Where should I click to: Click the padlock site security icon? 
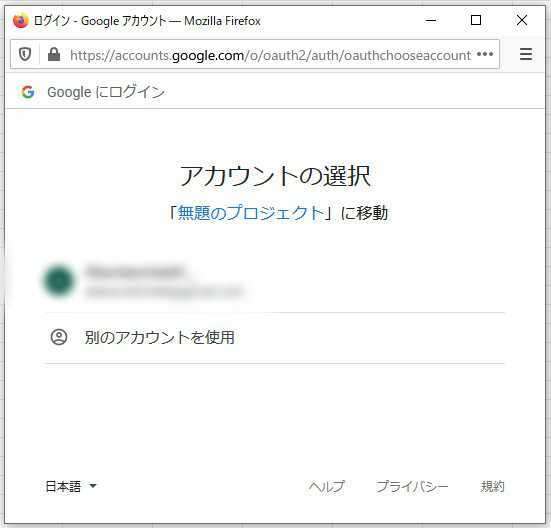[54, 54]
